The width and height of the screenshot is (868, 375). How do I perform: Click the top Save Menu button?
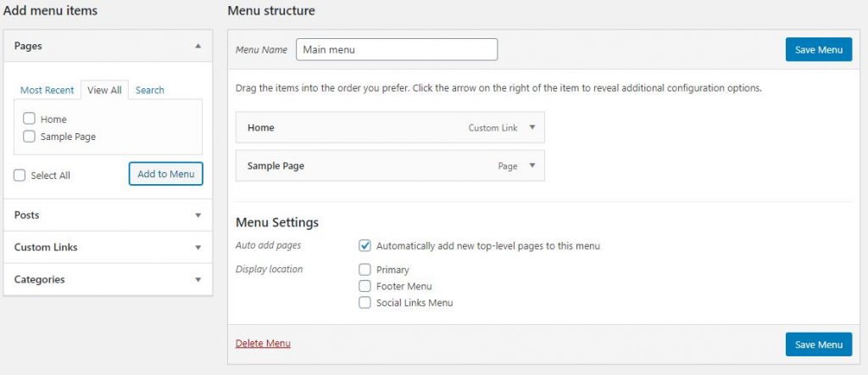pyautogui.click(x=819, y=50)
